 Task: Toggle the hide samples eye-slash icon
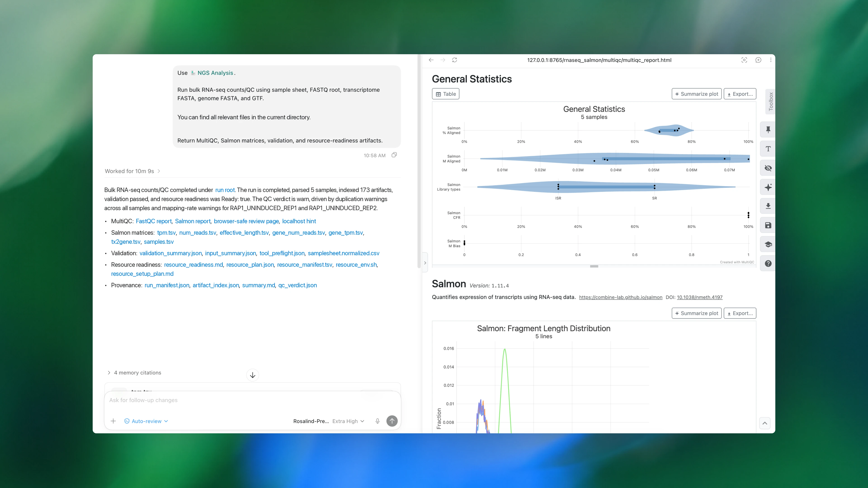tap(768, 168)
